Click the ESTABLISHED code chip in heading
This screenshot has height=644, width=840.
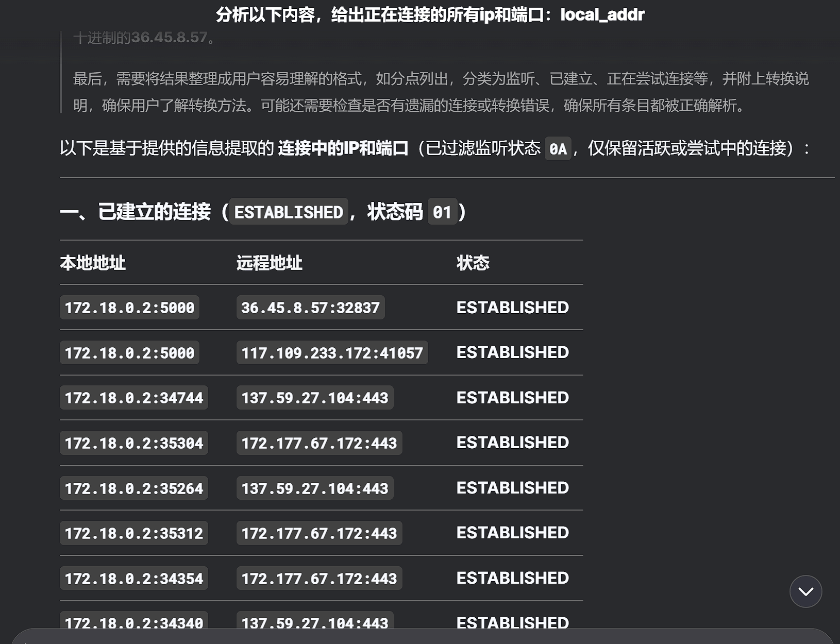(x=289, y=212)
